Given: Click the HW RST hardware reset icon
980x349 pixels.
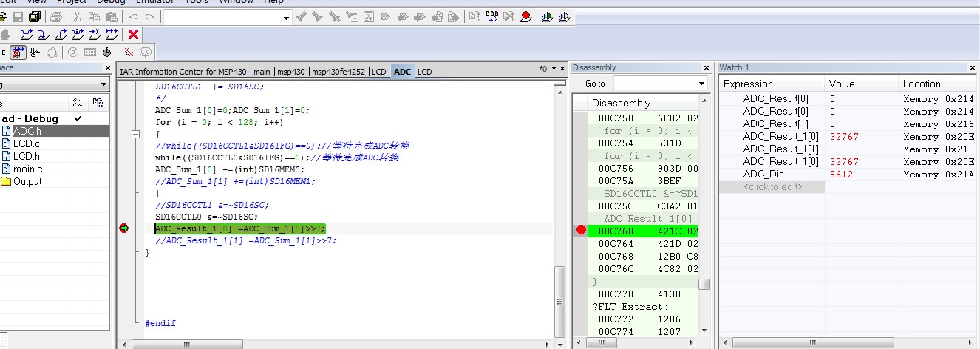Looking at the screenshot, I should click(x=35, y=52).
